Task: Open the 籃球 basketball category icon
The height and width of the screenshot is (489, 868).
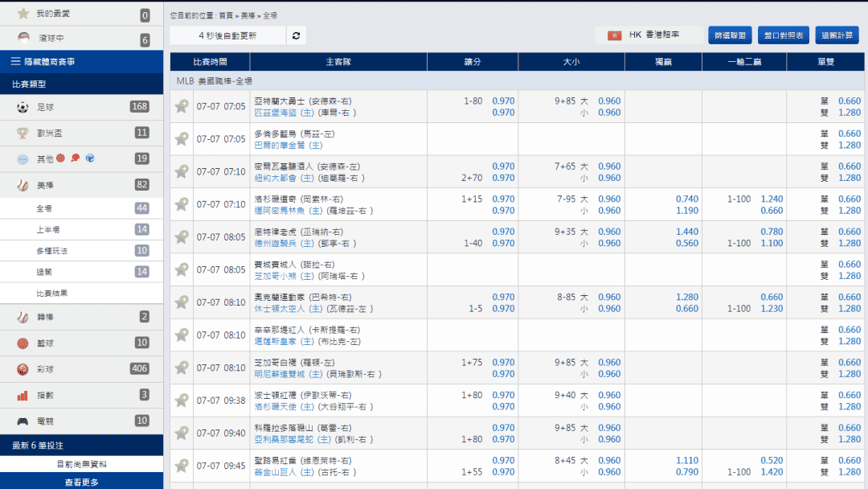Action: [23, 343]
